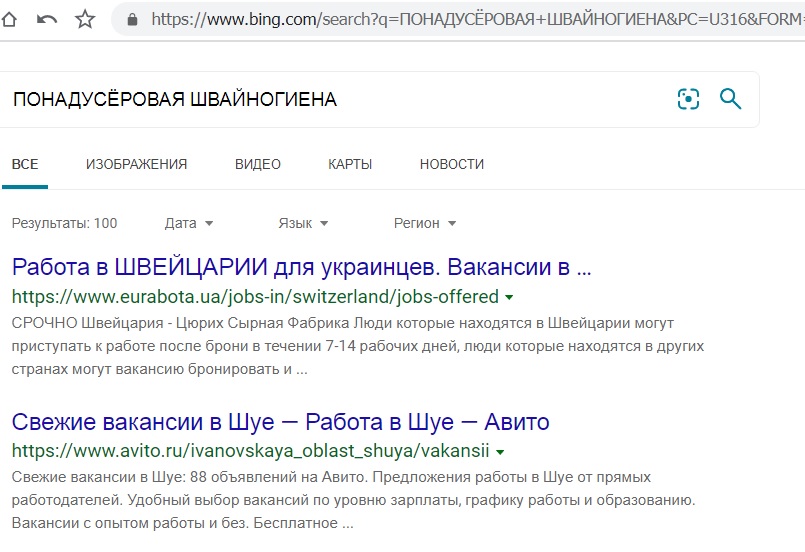View site security via padlock icon
This screenshot has width=805, height=552.
pos(132,20)
